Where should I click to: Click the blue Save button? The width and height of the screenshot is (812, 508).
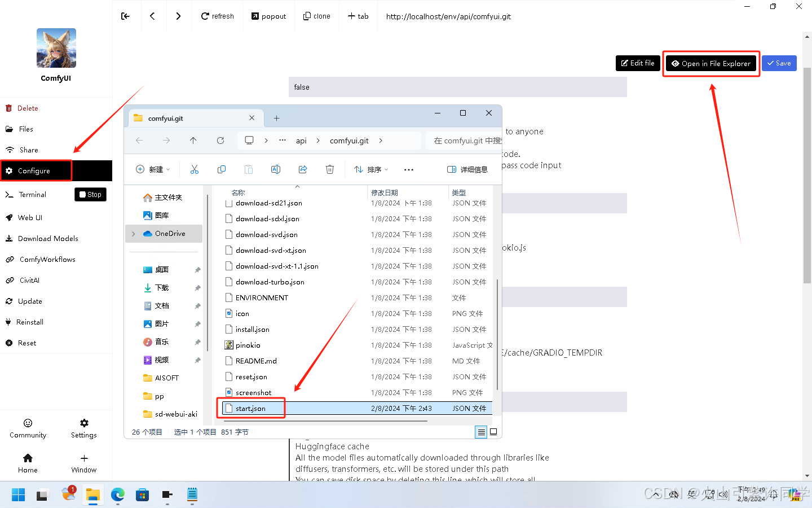pos(779,63)
